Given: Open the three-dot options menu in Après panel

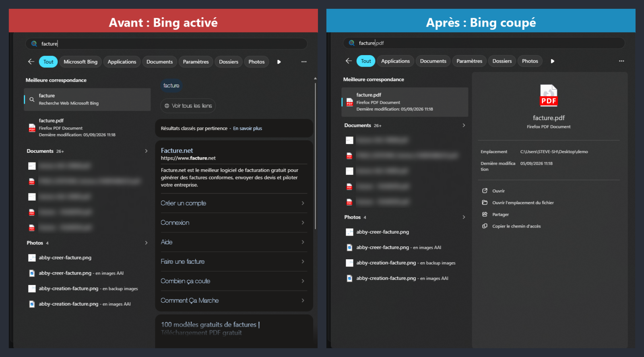Looking at the screenshot, I should tap(621, 61).
